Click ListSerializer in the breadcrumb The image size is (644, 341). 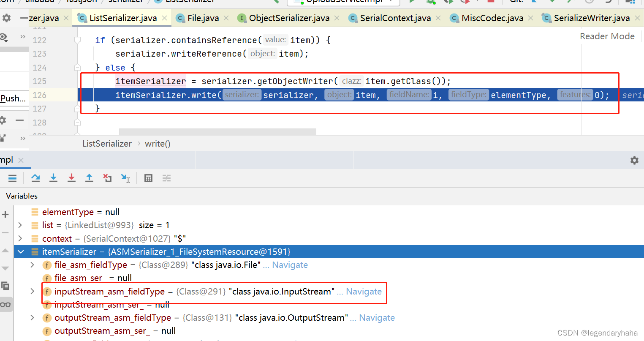pos(107,144)
